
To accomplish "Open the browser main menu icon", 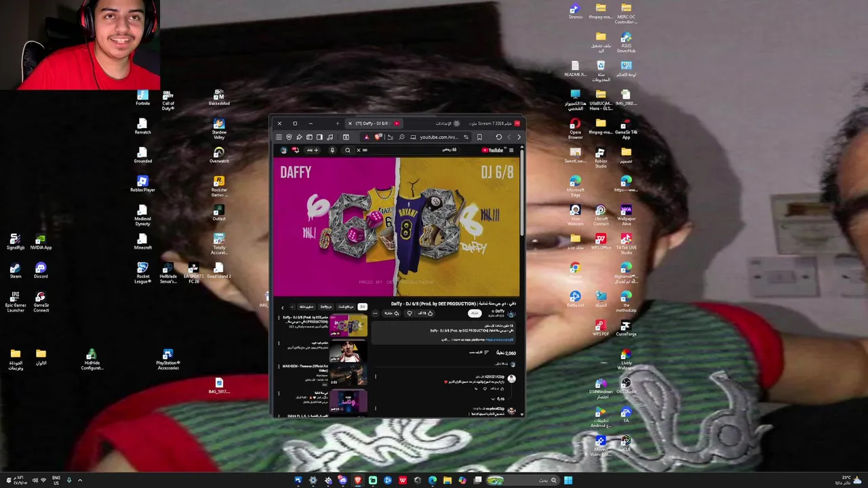I will click(279, 137).
